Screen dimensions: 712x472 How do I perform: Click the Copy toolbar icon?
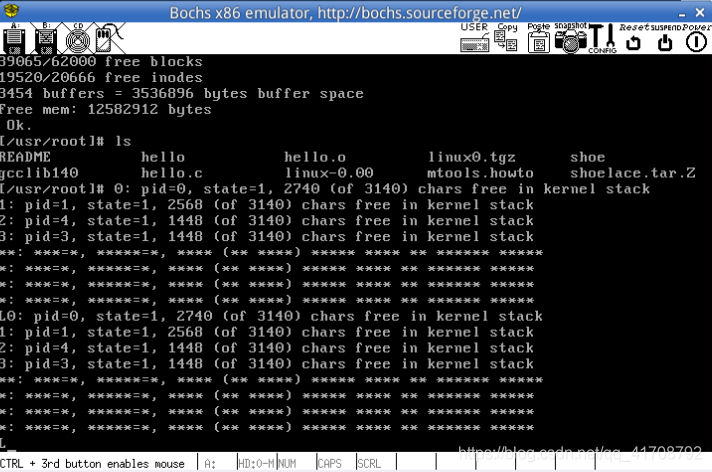[506, 37]
